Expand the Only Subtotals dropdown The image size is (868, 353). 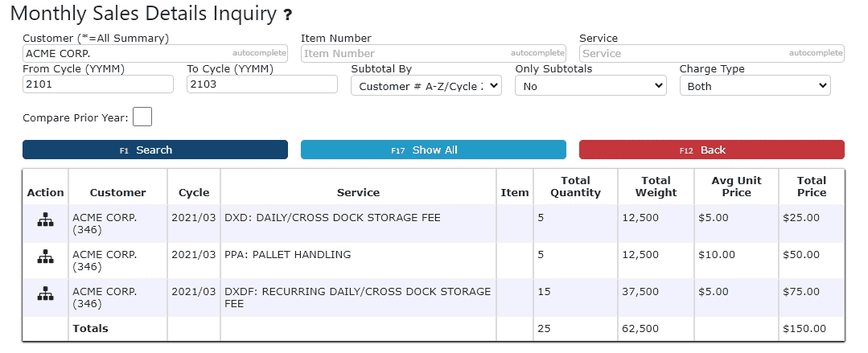tap(590, 86)
